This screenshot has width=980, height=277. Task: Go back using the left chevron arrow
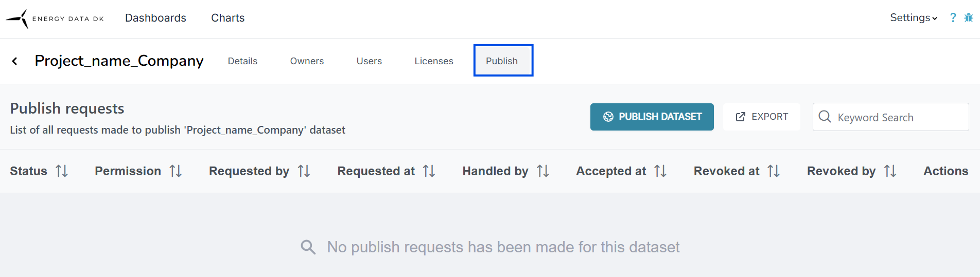click(x=15, y=61)
